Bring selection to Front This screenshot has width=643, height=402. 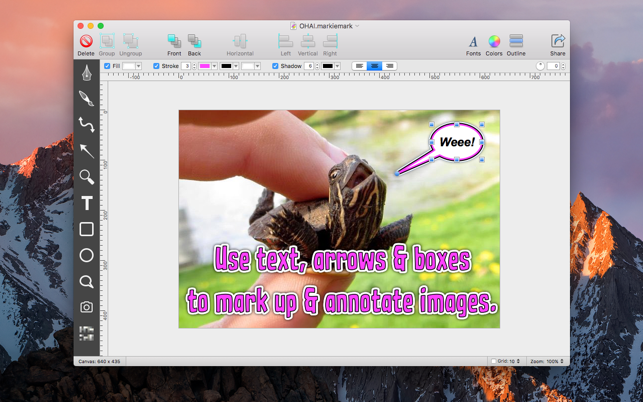point(174,45)
